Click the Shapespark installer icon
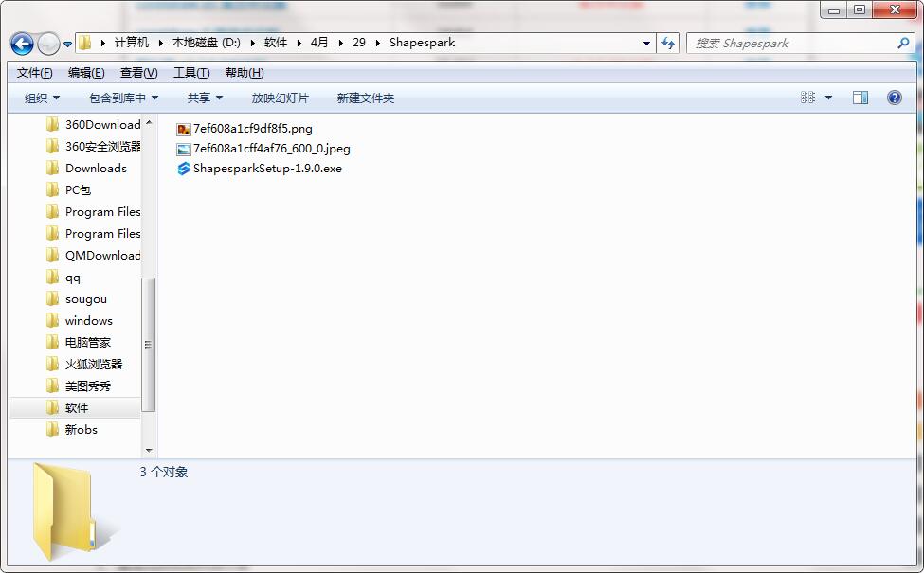Image resolution: width=924 pixels, height=573 pixels. pos(183,169)
